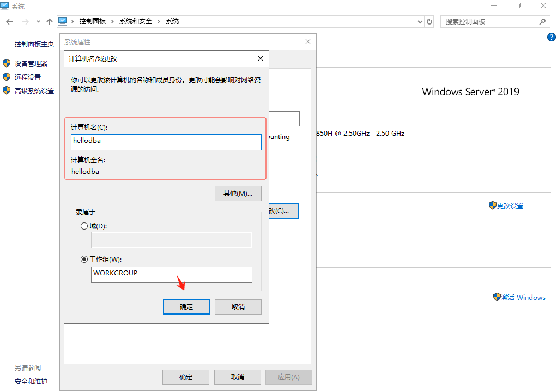Image resolution: width=557 pixels, height=392 pixels.
Task: Click the system window icon in title bar
Action: tap(4, 6)
